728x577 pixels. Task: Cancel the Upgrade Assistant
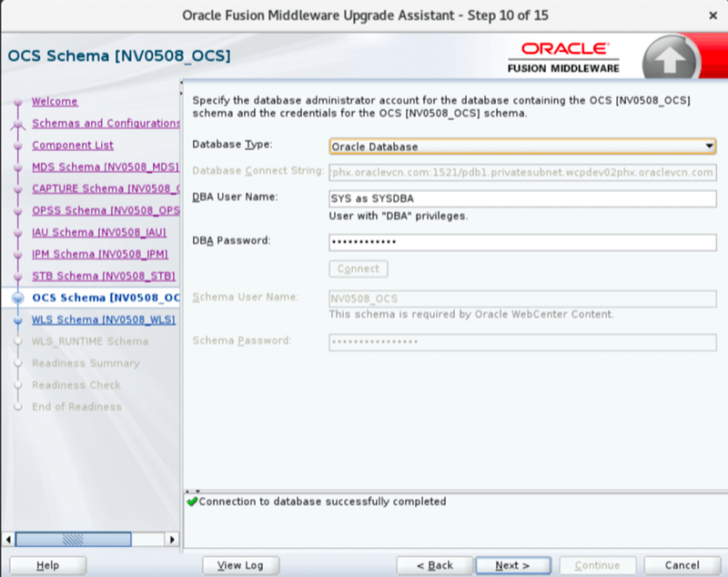coord(682,565)
